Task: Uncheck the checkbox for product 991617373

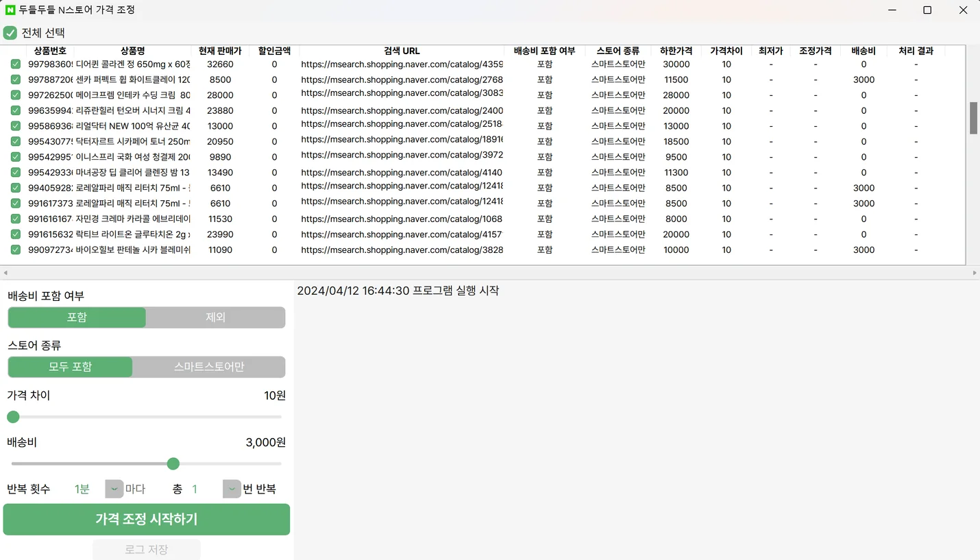Action: point(16,203)
